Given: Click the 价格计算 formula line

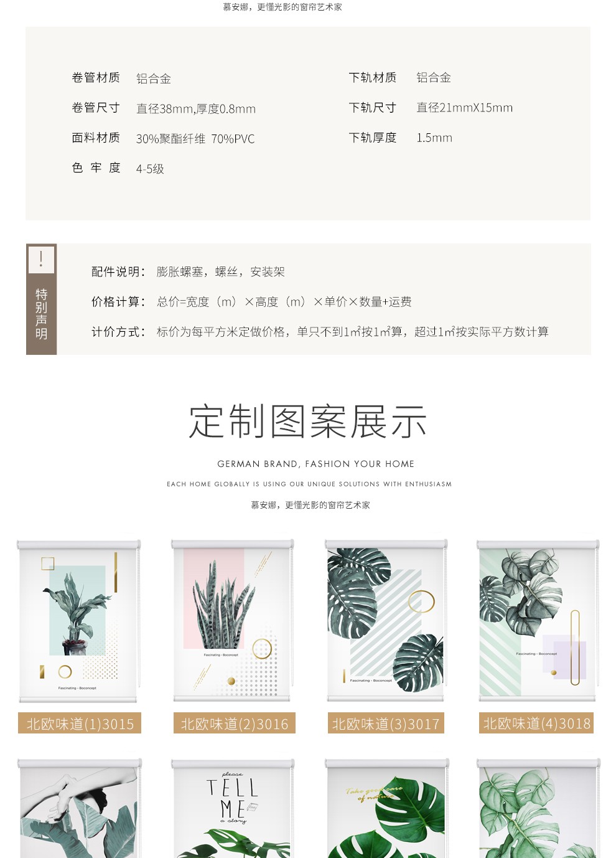Looking at the screenshot, I should [x=251, y=302].
